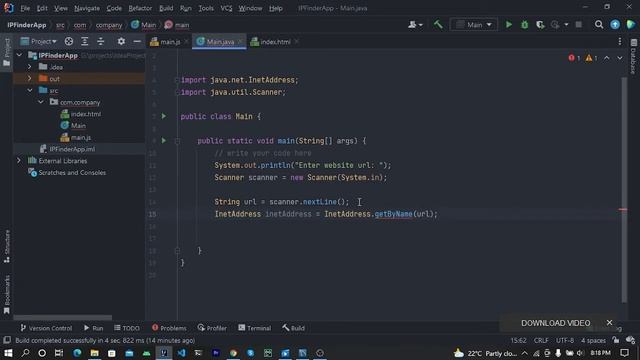Show editor tabs more options menu
This screenshot has width=640, height=360.
620,41
